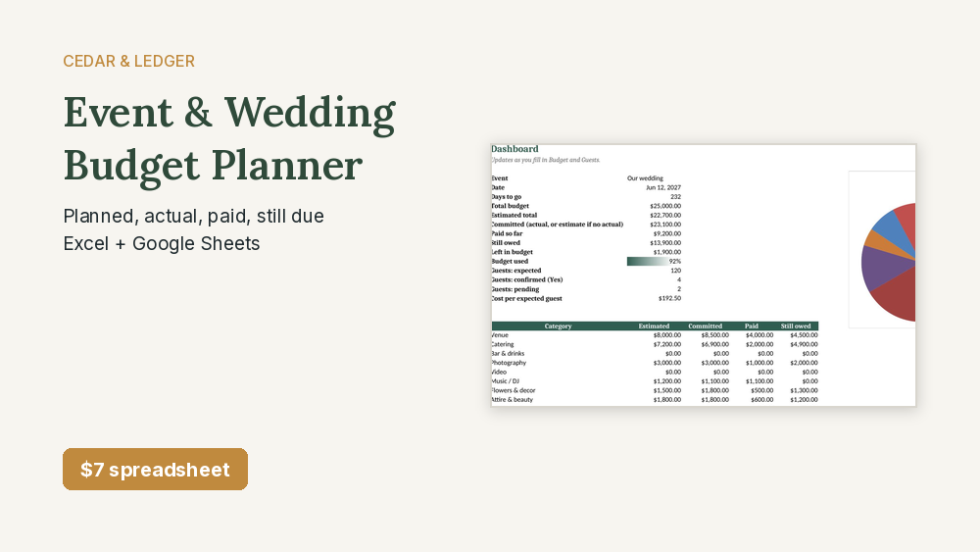Click the Days to go value "232"
980x552 pixels.
click(675, 197)
